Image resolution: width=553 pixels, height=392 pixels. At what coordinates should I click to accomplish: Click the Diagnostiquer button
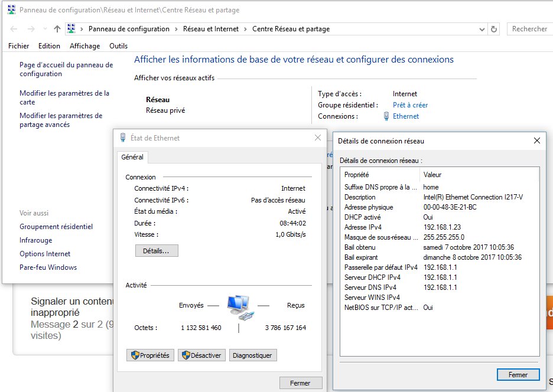[252, 355]
